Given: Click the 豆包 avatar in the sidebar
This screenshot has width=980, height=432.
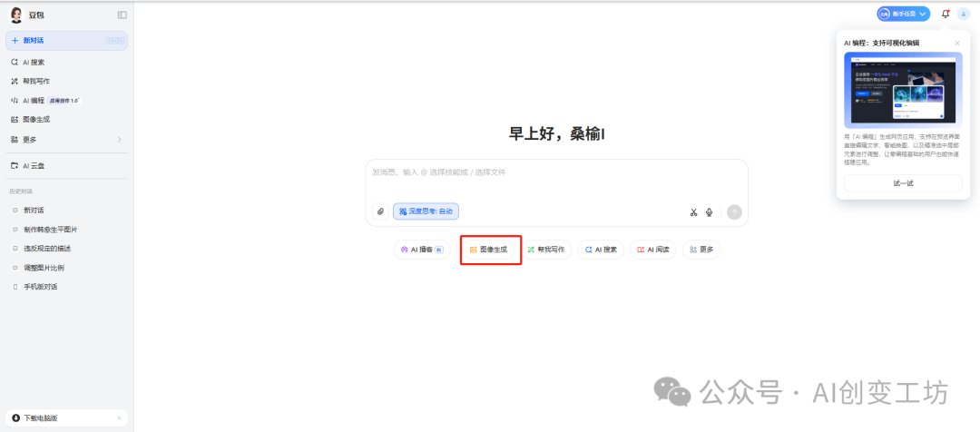Looking at the screenshot, I should (15, 15).
